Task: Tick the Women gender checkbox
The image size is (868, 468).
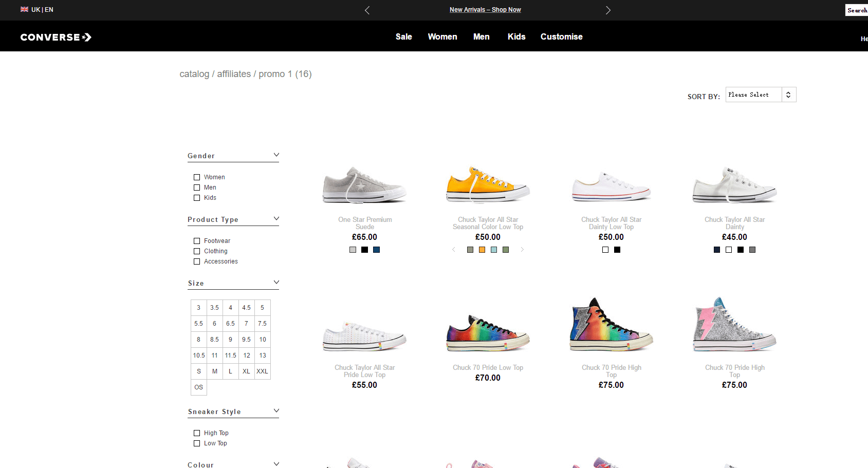Action: (x=197, y=177)
